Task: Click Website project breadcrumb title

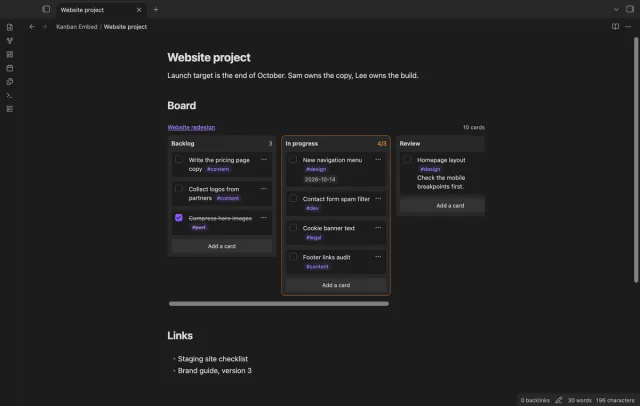Action: (x=125, y=27)
